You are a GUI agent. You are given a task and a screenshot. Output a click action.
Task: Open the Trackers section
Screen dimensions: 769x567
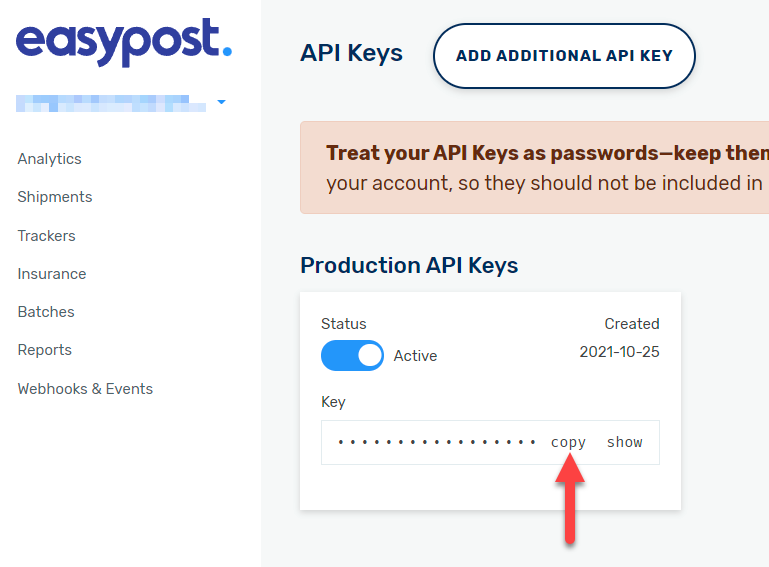(47, 235)
